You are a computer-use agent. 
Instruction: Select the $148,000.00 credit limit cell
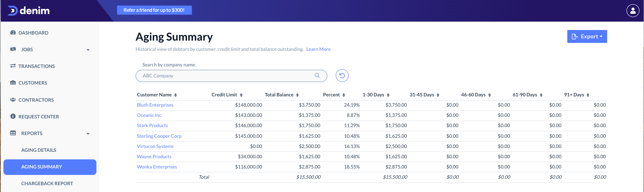[249, 105]
